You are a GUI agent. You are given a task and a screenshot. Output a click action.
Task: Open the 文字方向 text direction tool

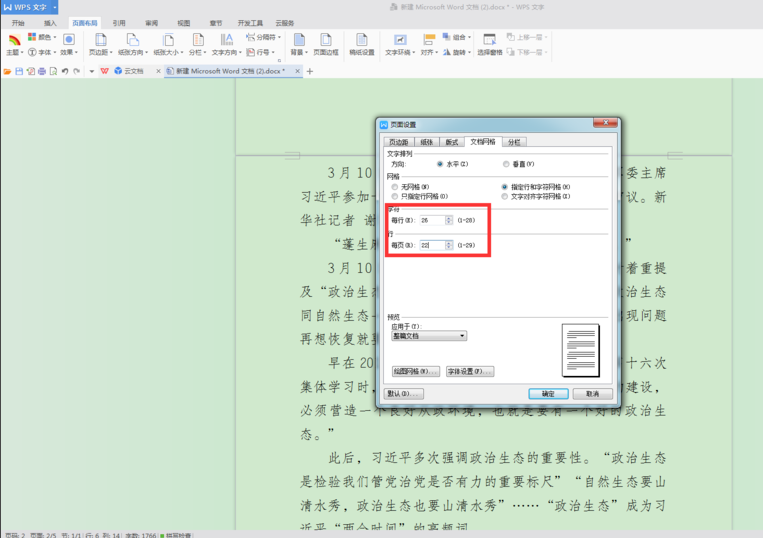225,44
